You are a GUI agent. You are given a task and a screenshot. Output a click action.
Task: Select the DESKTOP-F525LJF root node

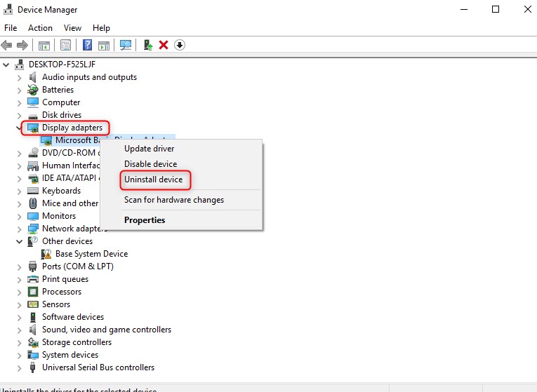[x=62, y=65]
